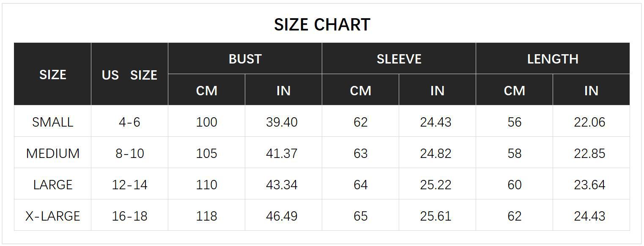The width and height of the screenshot is (644, 246).
Task: Select the LARGE size row label
Action: pos(53,185)
